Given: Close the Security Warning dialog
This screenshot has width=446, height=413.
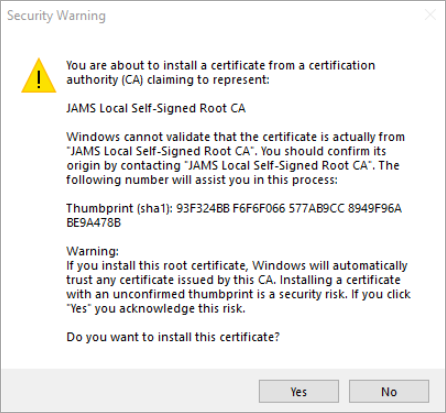Looking at the screenshot, I should point(430,15).
